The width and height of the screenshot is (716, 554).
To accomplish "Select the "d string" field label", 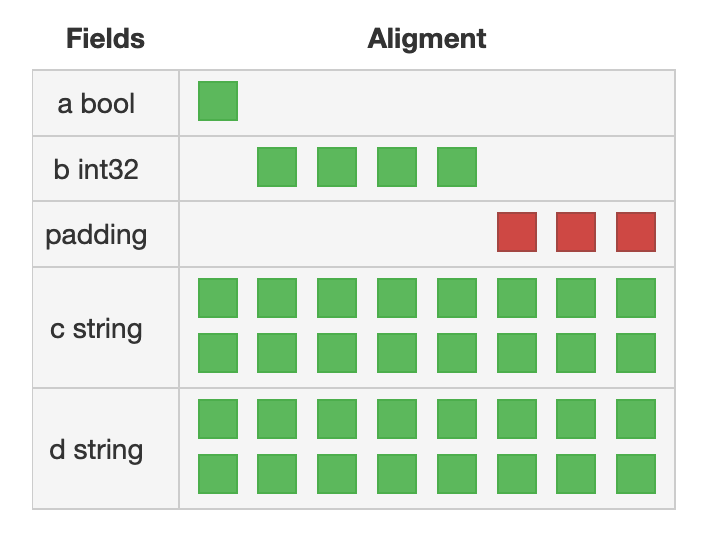I will click(x=96, y=450).
